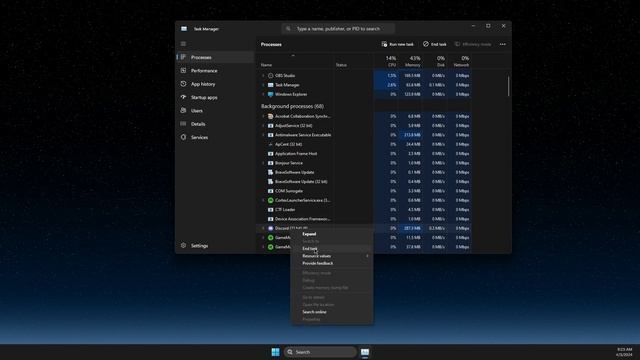The width and height of the screenshot is (640, 360).
Task: Expand the OBS Studio process group
Action: point(263,76)
